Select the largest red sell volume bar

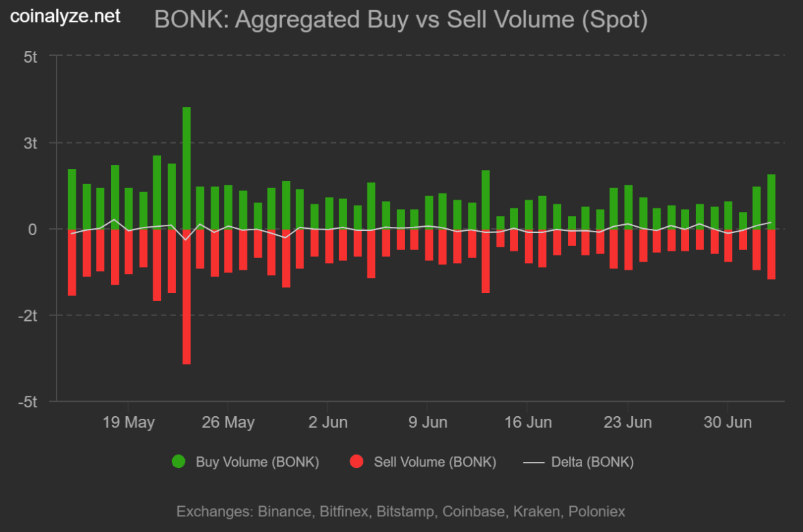(x=186, y=297)
